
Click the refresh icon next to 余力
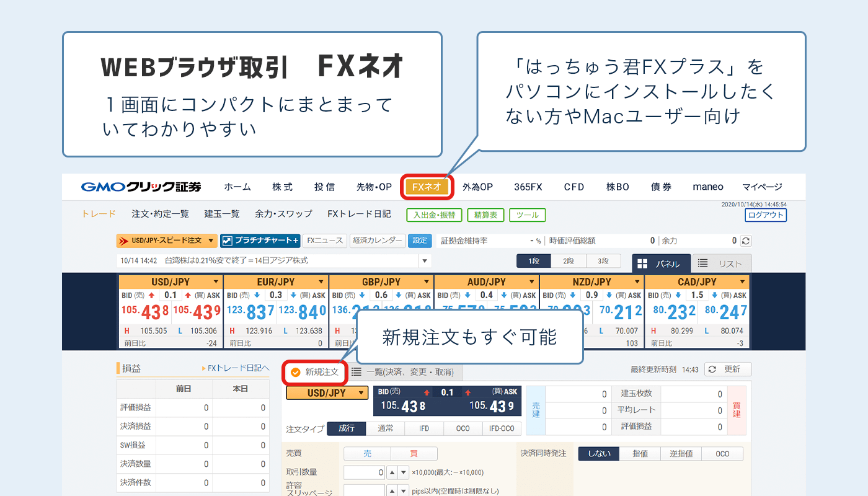[746, 241]
